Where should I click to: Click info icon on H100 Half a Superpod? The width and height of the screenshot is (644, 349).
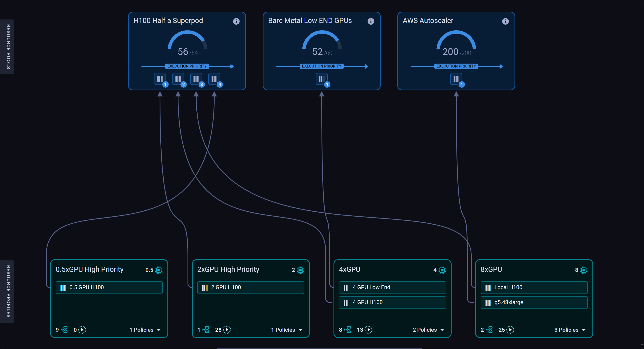(236, 21)
